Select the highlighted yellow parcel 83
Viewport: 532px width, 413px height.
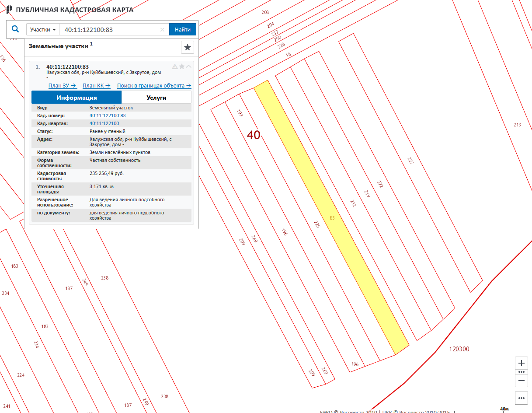click(x=331, y=217)
